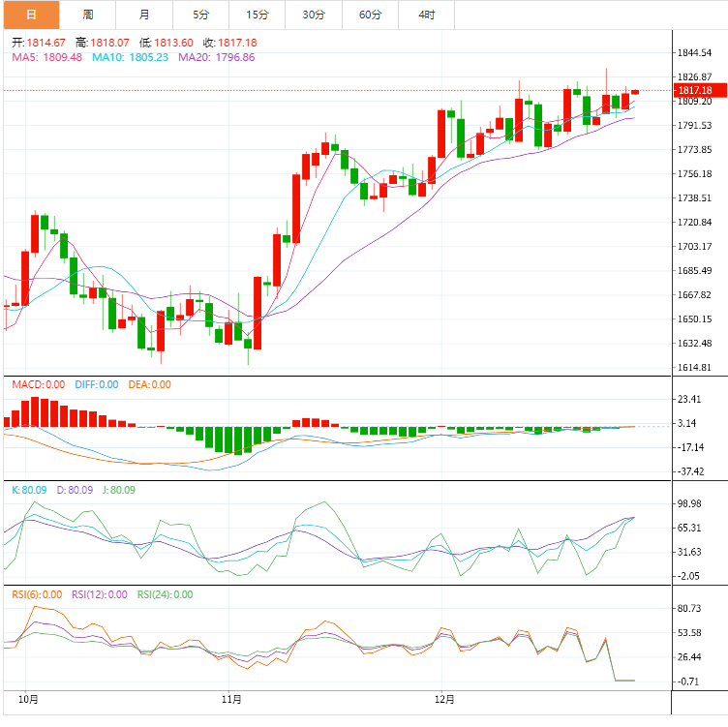The width and height of the screenshot is (728, 727).
Task: Click the closing price 收: 1817.18
Action: 229,43
